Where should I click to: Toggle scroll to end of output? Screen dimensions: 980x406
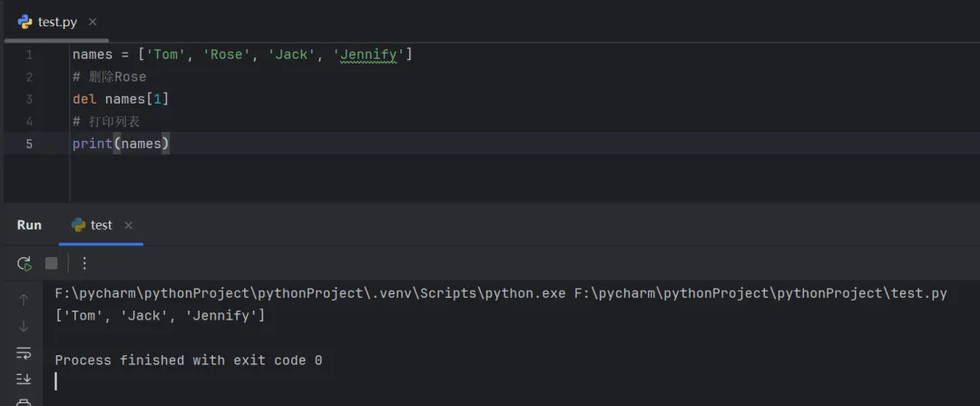pos(24,379)
